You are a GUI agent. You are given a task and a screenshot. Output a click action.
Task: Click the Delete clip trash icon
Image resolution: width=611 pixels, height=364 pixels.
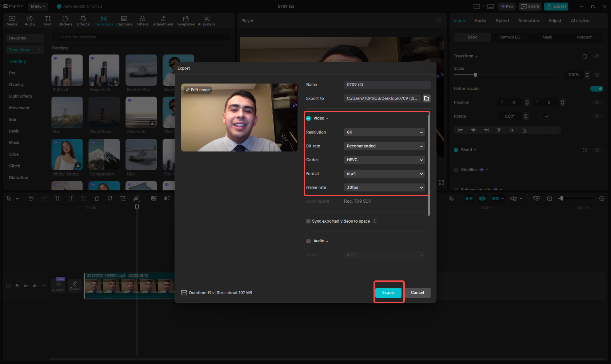point(96,198)
